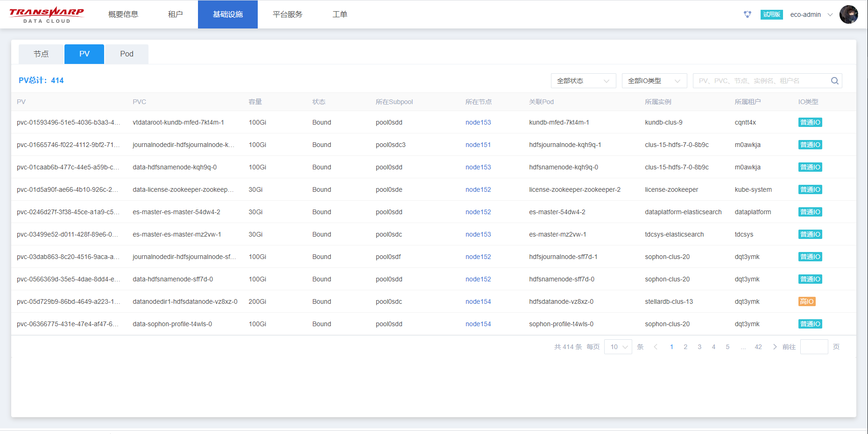Screen dimensions: 868x434
Task: Open the 工单 menu
Action: 340,14
